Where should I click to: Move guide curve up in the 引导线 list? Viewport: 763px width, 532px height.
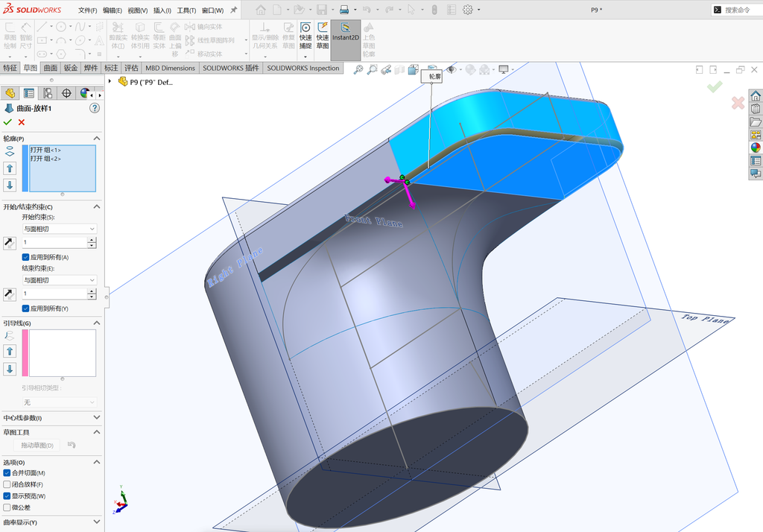(x=10, y=351)
